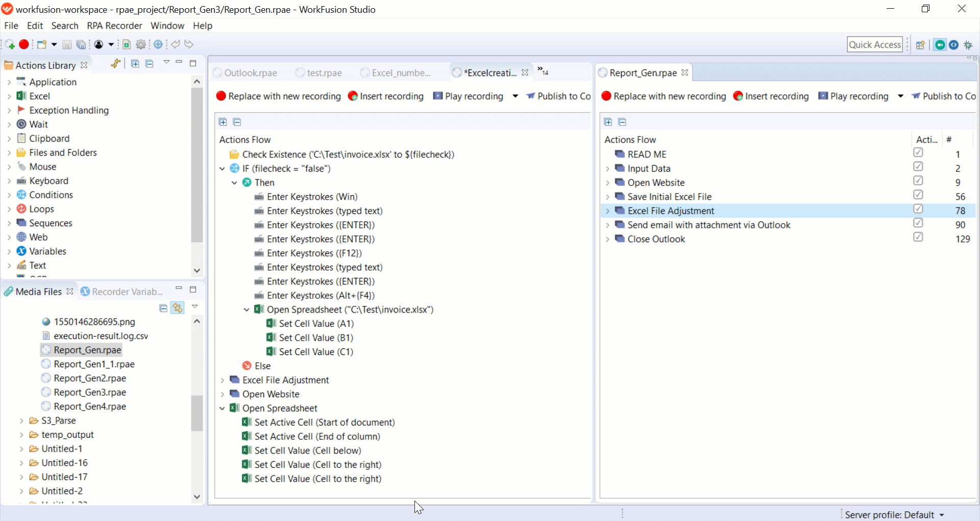Viewport: 980px width, 521px height.
Task: Expand all actions in Excelcreati editor
Action: click(x=223, y=122)
